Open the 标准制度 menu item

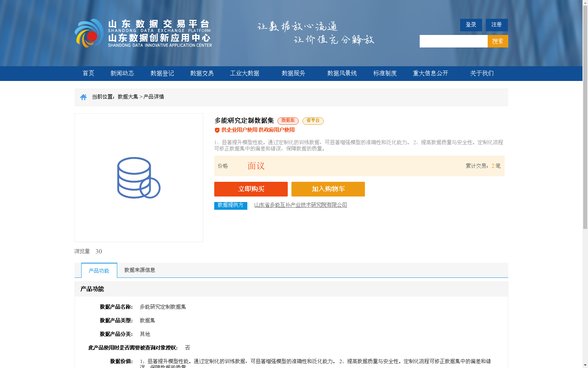(x=385, y=73)
